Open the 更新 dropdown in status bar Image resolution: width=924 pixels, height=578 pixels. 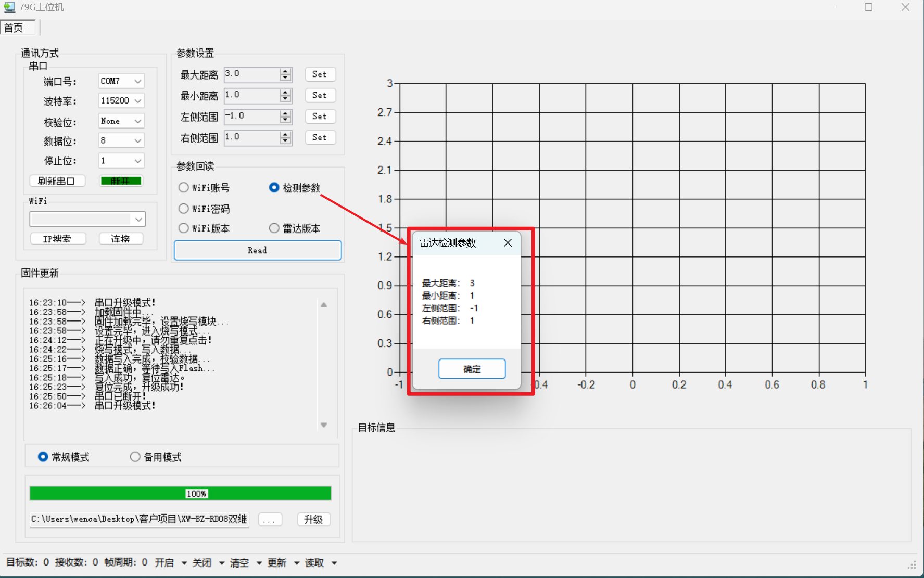click(297, 563)
